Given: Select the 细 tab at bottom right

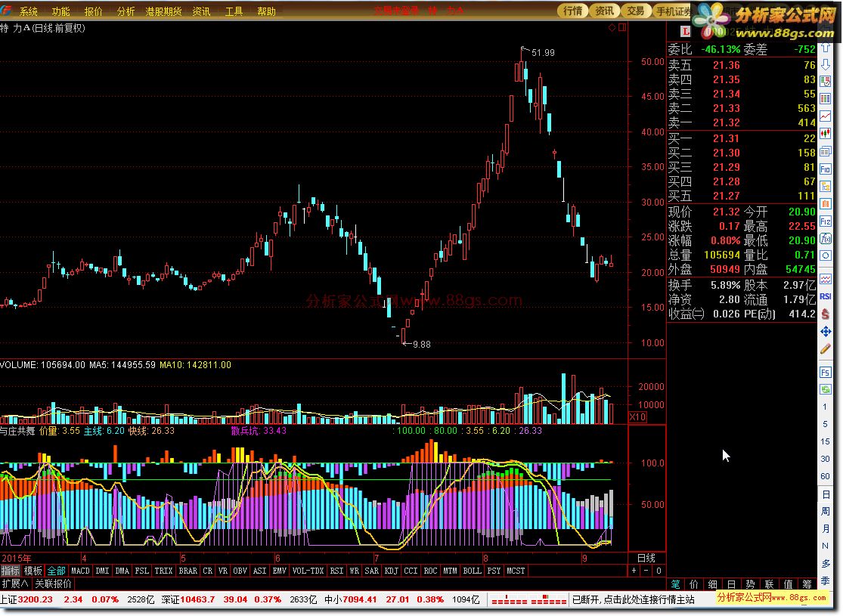Looking at the screenshot, I should (x=713, y=584).
